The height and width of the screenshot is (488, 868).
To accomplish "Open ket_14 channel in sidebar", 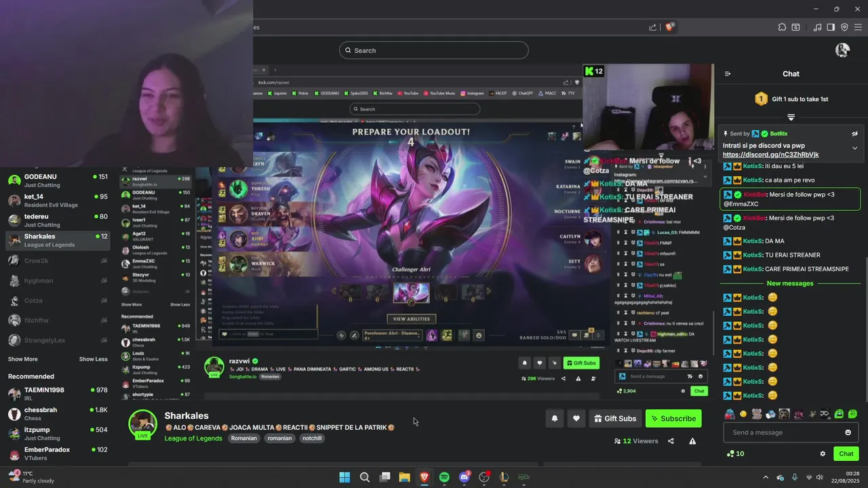I will click(58, 201).
